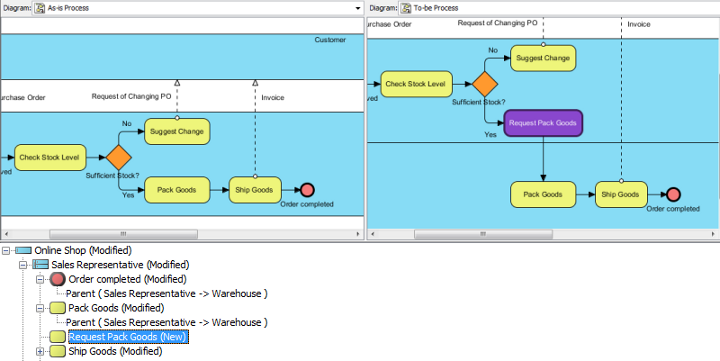Click the Ship Goods task icon in tree

(58, 352)
